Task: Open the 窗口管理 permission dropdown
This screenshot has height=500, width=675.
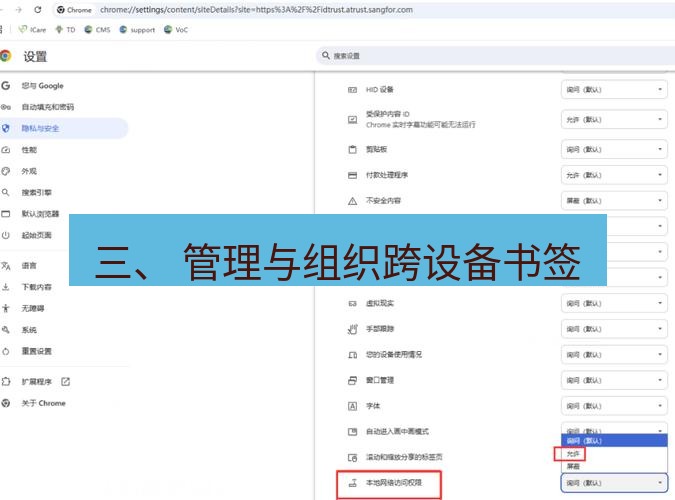Action: coord(614,380)
